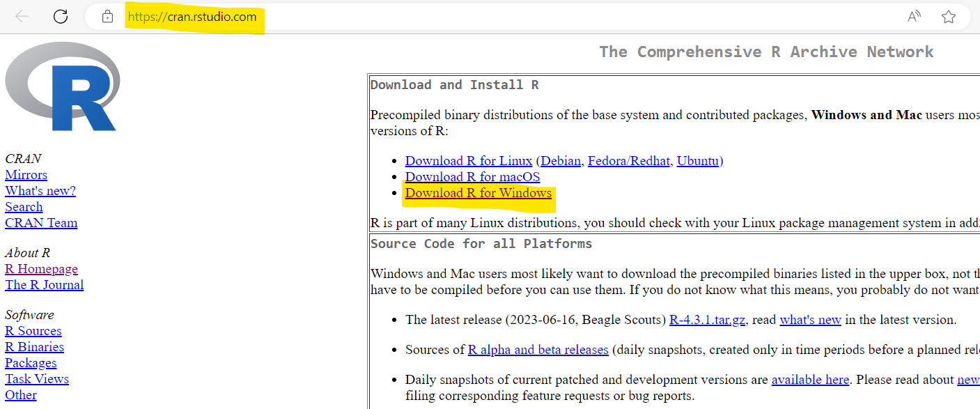Open the R Binaries link
This screenshot has width=980, height=409.
[34, 347]
